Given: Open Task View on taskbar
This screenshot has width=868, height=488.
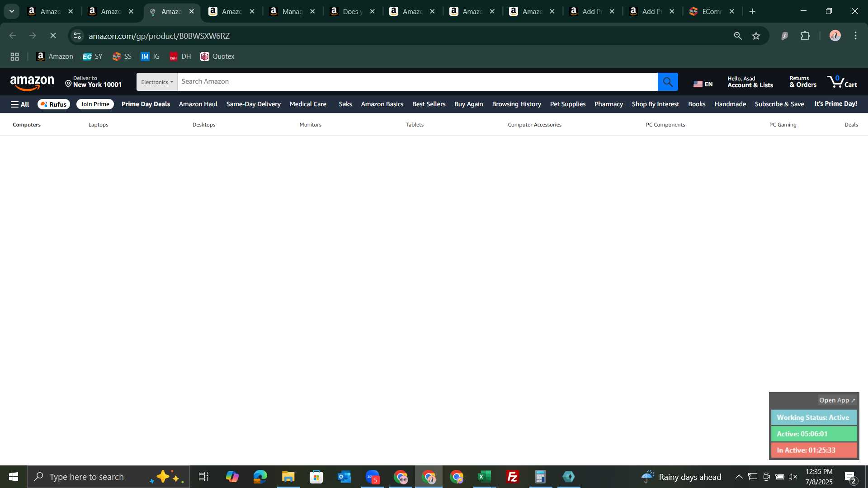Looking at the screenshot, I should click(203, 477).
